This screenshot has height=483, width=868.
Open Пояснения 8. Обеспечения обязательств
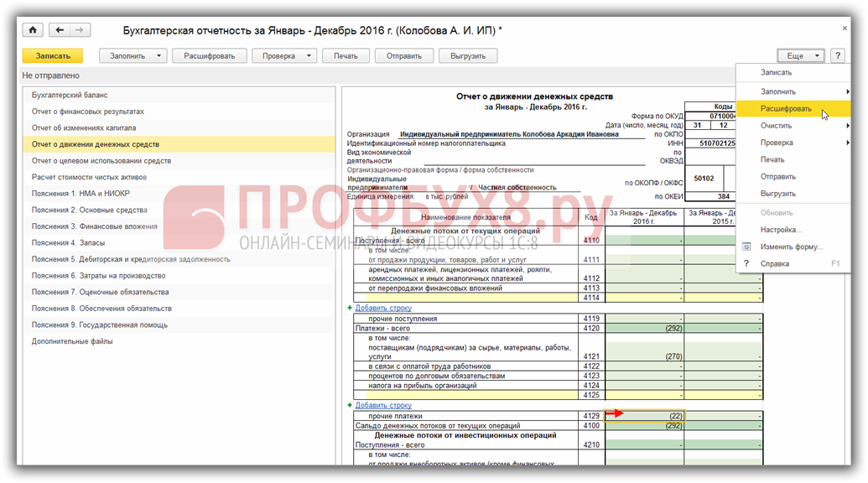click(x=179, y=309)
